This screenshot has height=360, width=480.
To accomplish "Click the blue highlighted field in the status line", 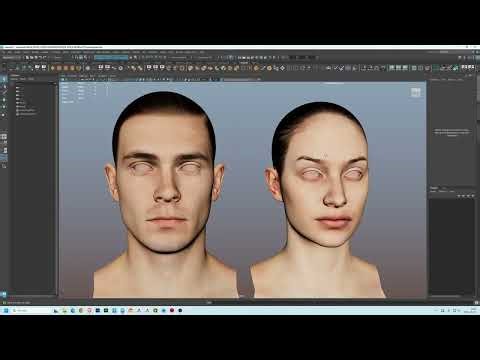I will (x=111, y=58).
